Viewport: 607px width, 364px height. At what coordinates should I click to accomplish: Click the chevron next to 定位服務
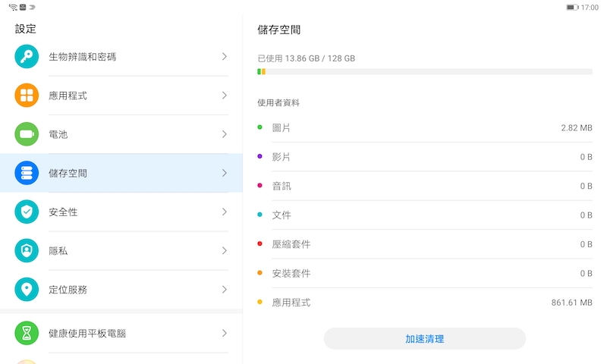point(225,290)
